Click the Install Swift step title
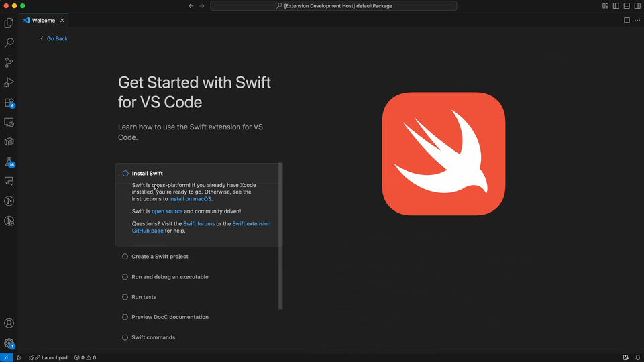 pyautogui.click(x=147, y=174)
